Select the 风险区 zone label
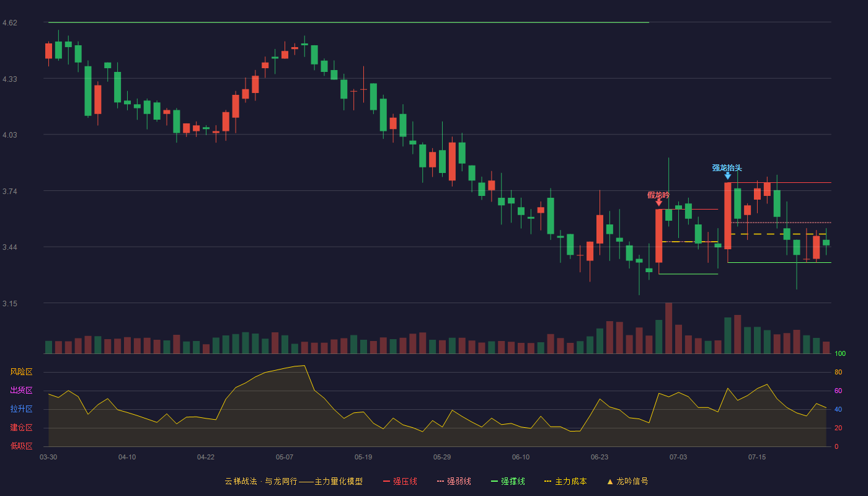The height and width of the screenshot is (496, 868). click(x=21, y=372)
